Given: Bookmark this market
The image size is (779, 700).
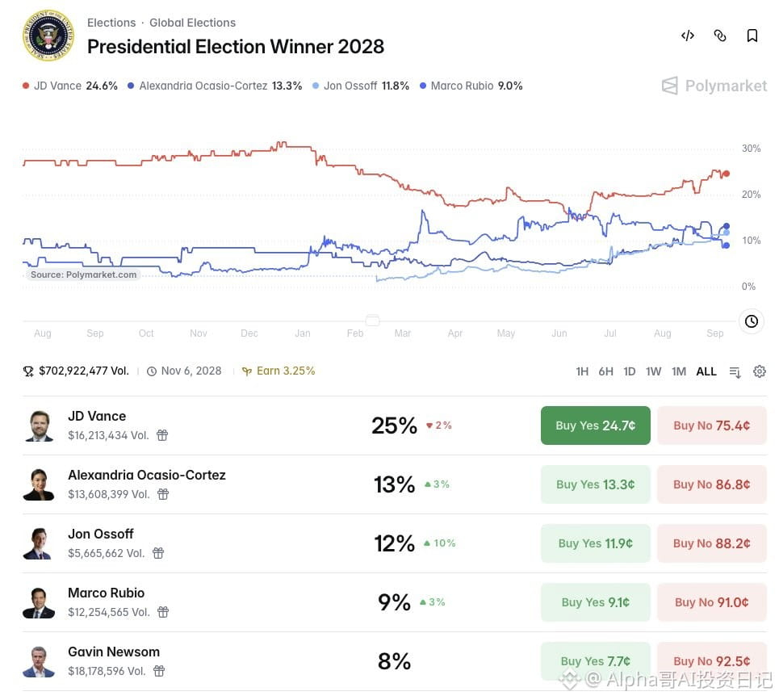Looking at the screenshot, I should (752, 36).
